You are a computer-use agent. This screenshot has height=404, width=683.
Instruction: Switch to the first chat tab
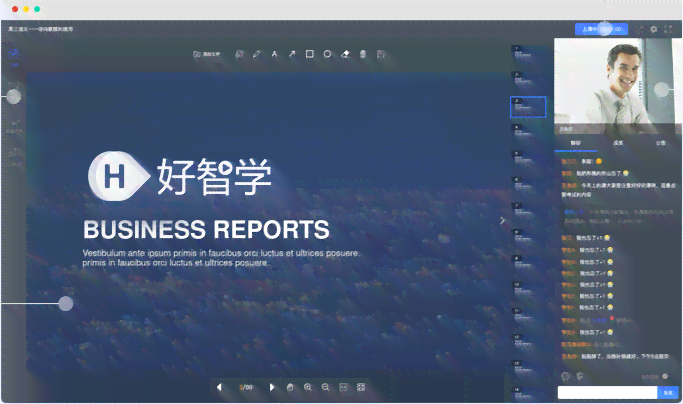coord(576,143)
